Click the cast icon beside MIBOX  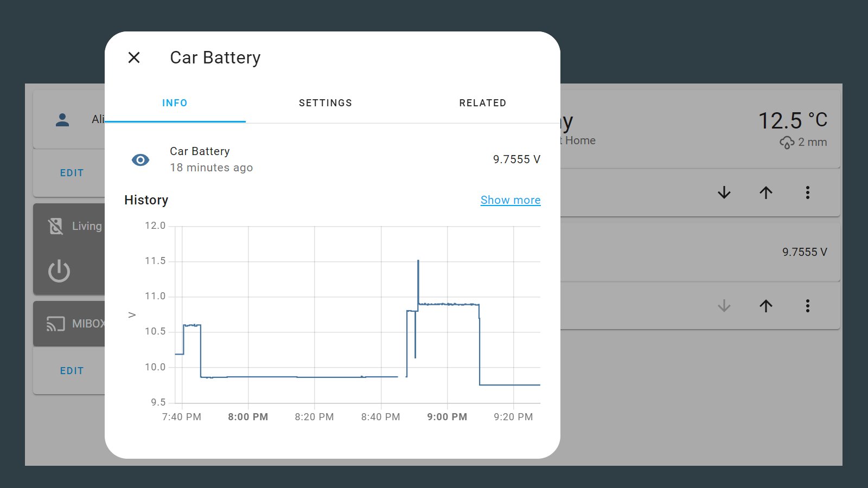[55, 324]
